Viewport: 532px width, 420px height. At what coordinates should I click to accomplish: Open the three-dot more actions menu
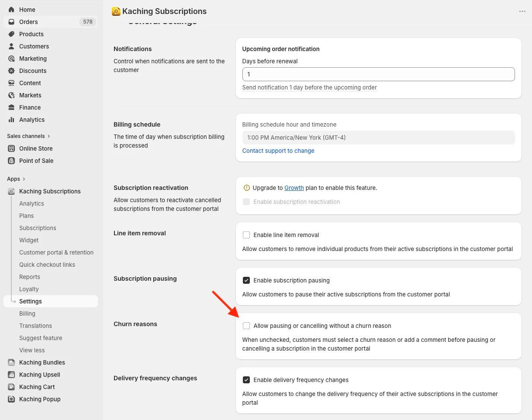522,11
